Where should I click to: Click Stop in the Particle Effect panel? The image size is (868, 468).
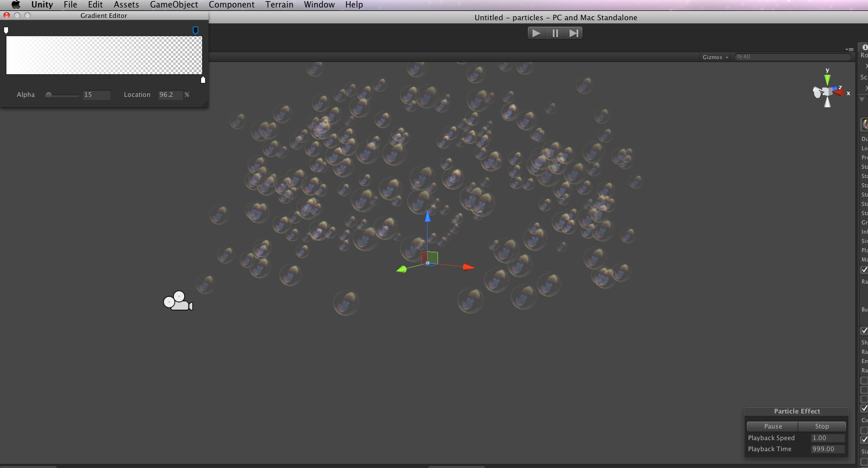(x=822, y=426)
